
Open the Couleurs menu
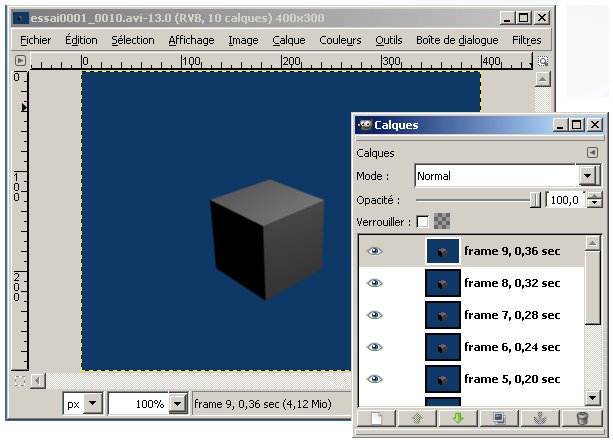pos(340,40)
